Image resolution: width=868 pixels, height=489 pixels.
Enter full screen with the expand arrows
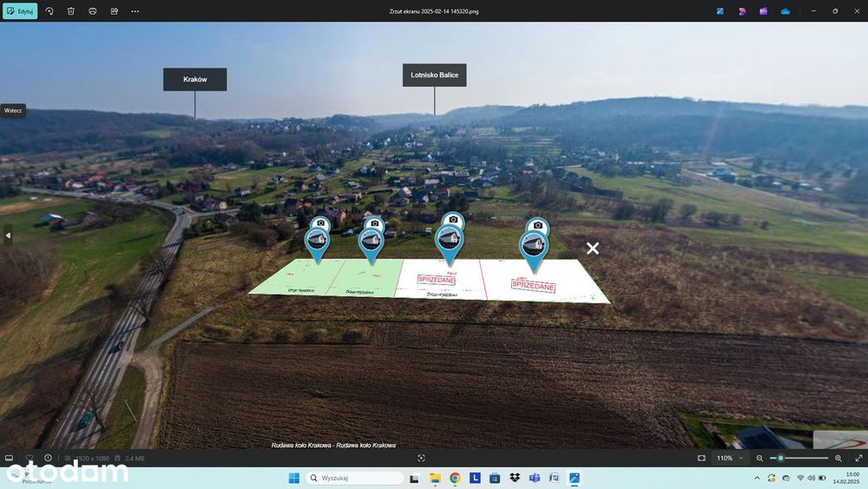coord(858,458)
